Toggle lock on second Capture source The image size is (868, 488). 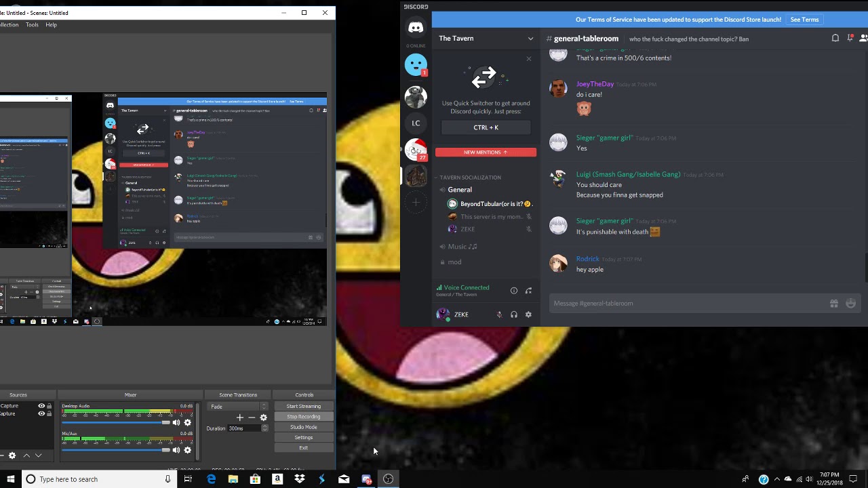[49, 413]
